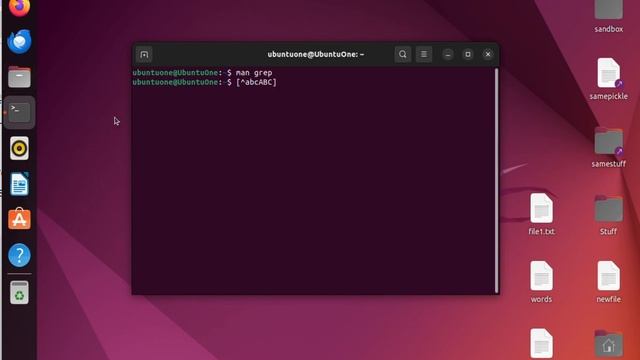Click the '[^abcABC]' text in terminal
This screenshot has width=640, height=360.
pos(256,82)
